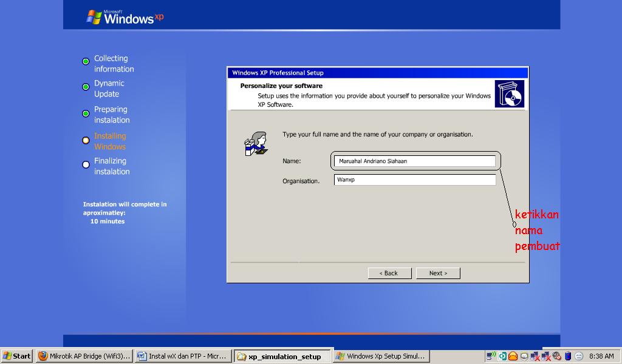This screenshot has width=622, height=364.
Task: Switch to Mikrotik AP Bridge taskbar window
Action: (84, 356)
